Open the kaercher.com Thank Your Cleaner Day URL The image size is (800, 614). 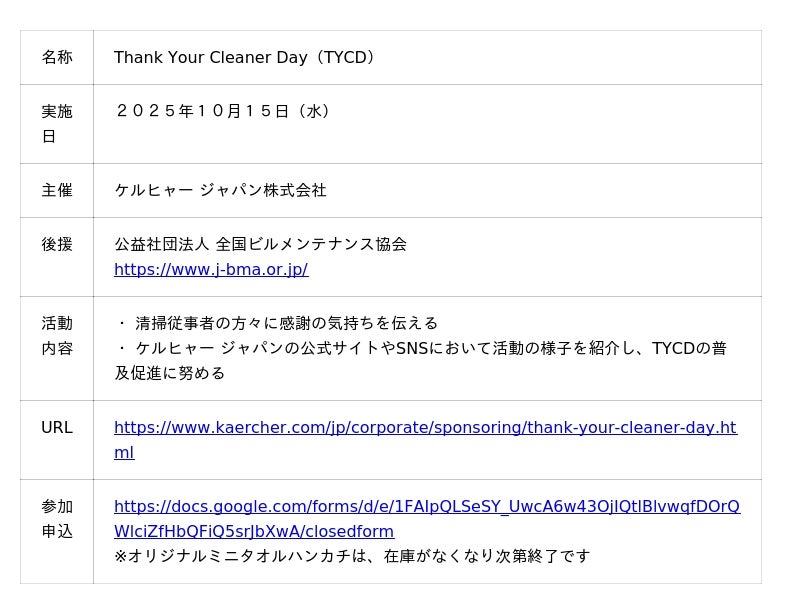[x=425, y=428]
